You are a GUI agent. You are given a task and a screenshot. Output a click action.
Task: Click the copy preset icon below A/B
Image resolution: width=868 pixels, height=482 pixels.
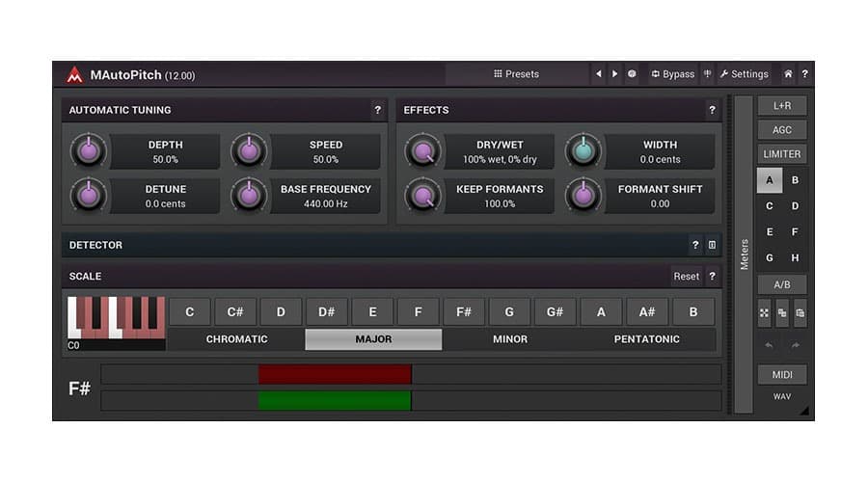782,313
